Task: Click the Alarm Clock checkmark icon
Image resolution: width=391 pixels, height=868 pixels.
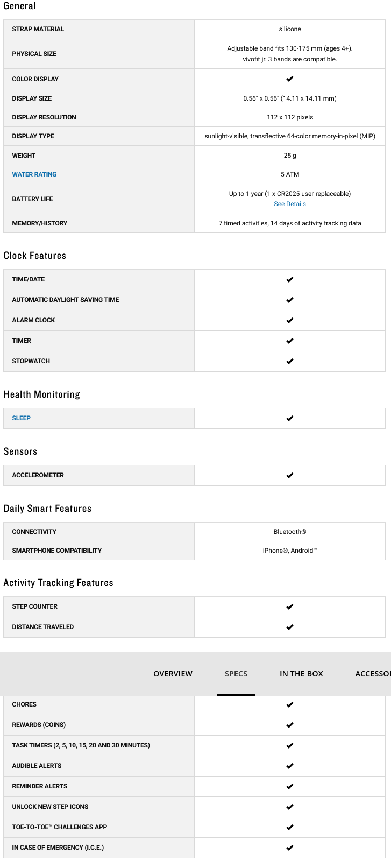Action: pyautogui.click(x=290, y=321)
